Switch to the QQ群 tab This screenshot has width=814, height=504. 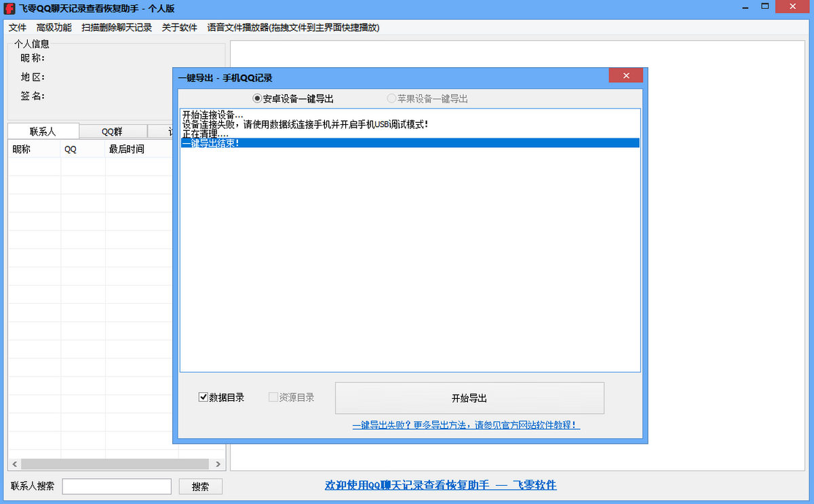click(113, 132)
